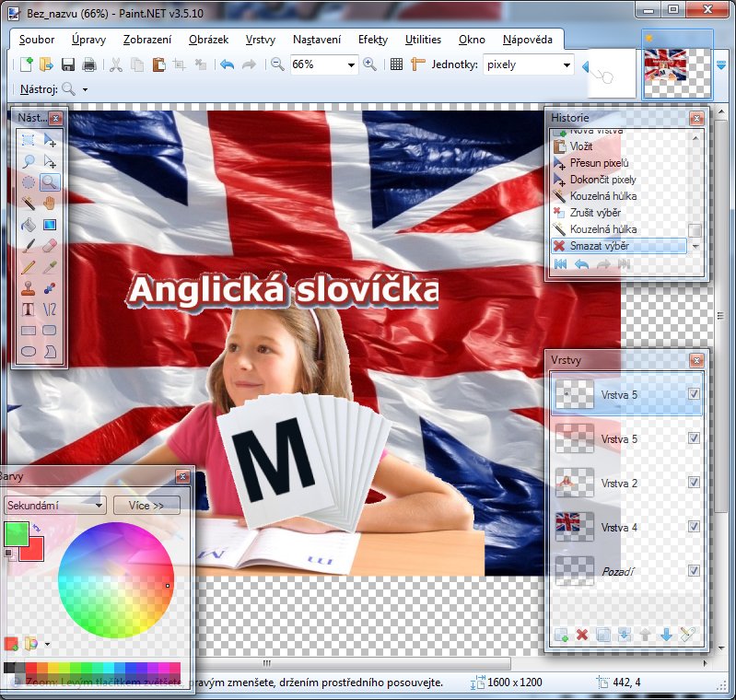Screen dimensions: 736x700
Task: Toggle visibility checkbox of Pozadí layer
Action: tap(694, 570)
